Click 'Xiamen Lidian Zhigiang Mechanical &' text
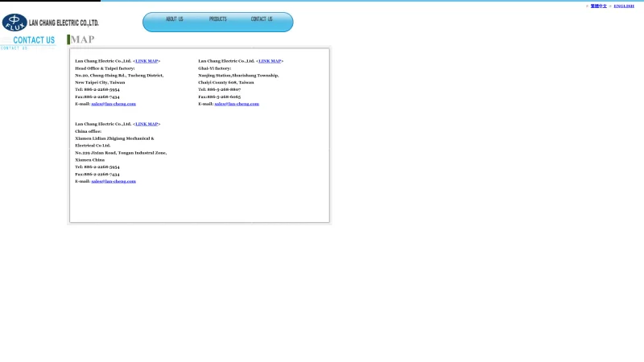This screenshot has height=362, width=644. click(x=114, y=138)
